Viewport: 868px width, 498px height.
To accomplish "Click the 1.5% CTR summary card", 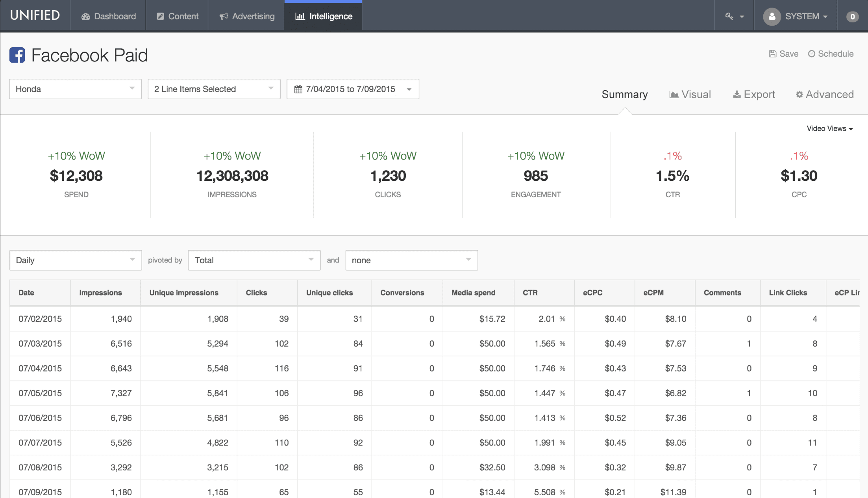I will [x=673, y=175].
